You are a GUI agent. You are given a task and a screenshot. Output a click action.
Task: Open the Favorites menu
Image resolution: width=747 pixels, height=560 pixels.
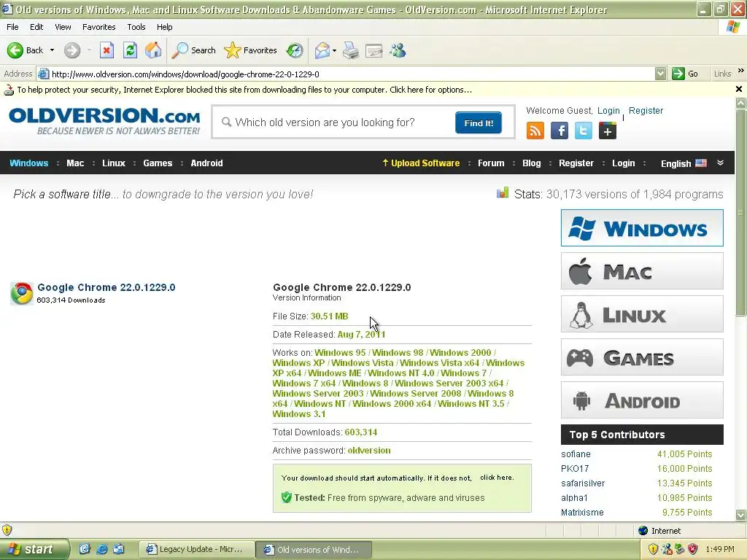click(x=98, y=27)
